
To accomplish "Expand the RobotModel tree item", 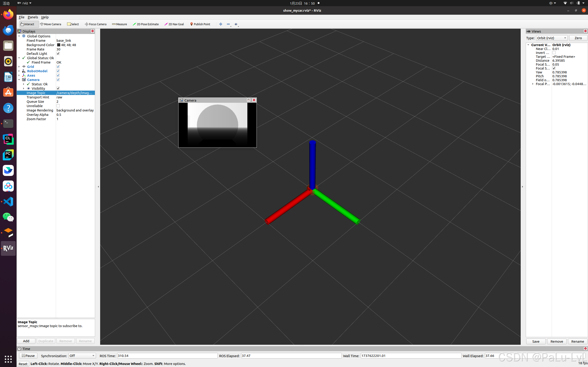I will [19, 71].
